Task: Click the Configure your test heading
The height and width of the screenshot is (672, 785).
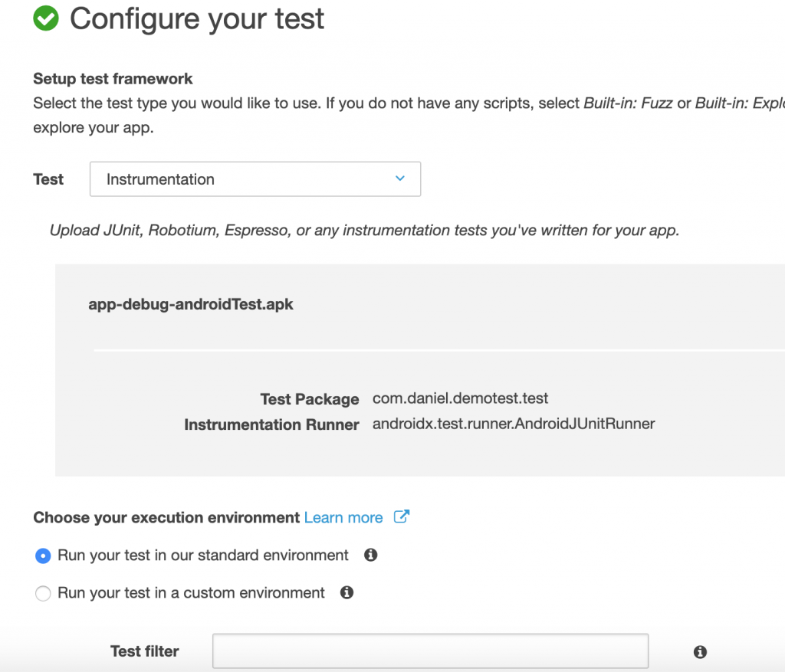Action: pos(197,19)
